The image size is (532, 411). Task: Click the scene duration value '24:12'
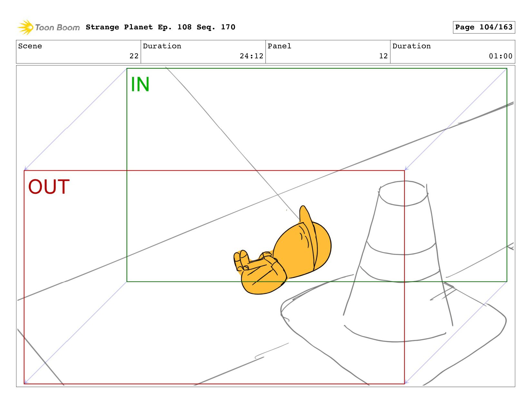click(251, 56)
